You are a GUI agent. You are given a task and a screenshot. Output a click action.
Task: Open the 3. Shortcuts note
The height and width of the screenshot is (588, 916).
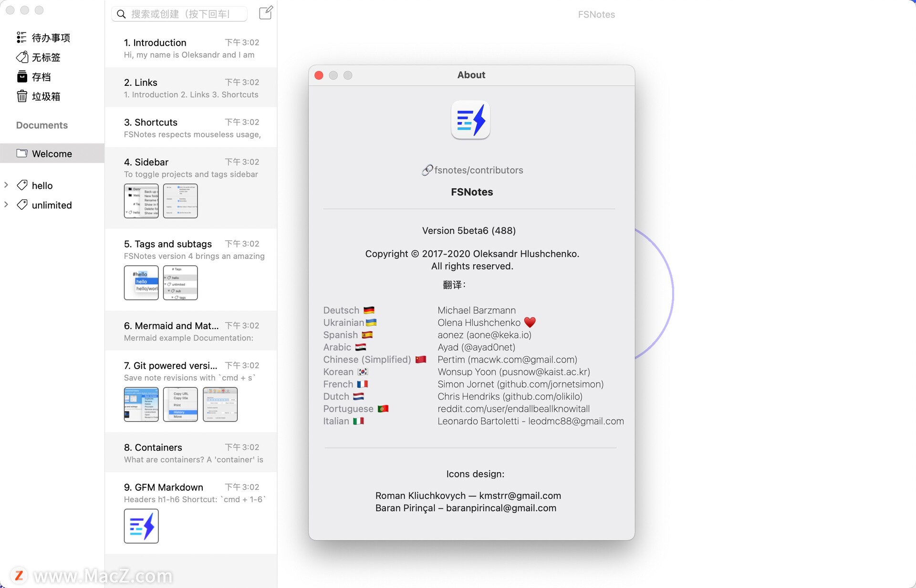(x=191, y=127)
